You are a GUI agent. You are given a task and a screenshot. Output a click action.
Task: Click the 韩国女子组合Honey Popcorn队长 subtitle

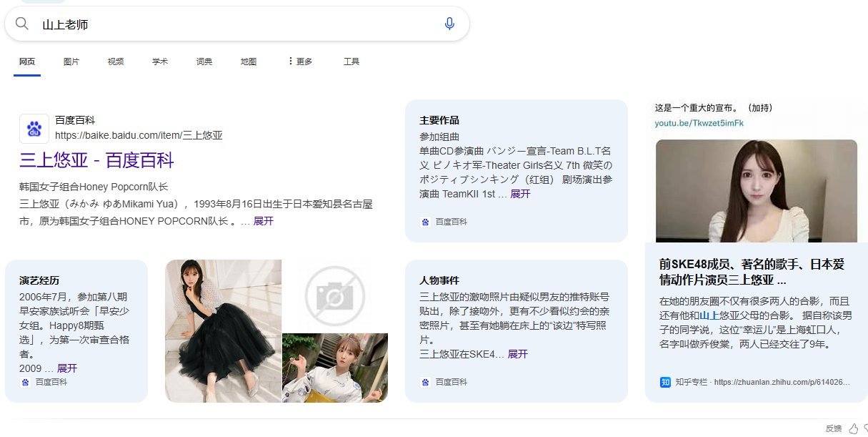click(x=94, y=187)
